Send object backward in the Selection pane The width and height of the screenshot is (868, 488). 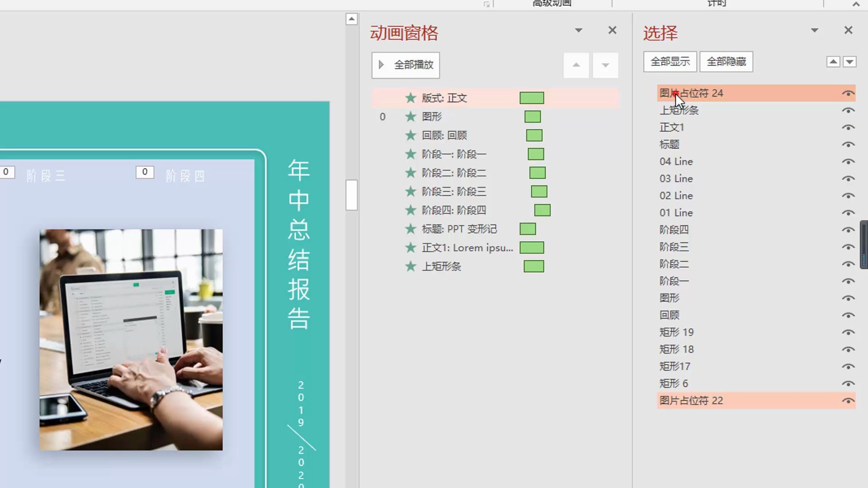pyautogui.click(x=850, y=61)
